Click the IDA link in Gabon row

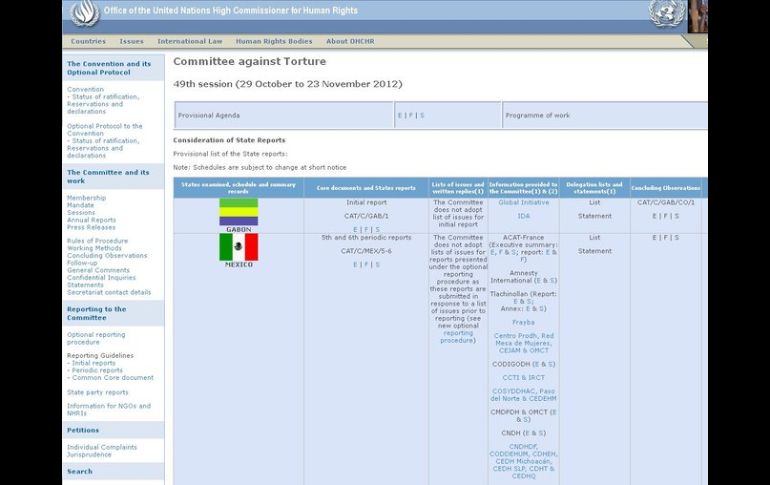click(523, 216)
